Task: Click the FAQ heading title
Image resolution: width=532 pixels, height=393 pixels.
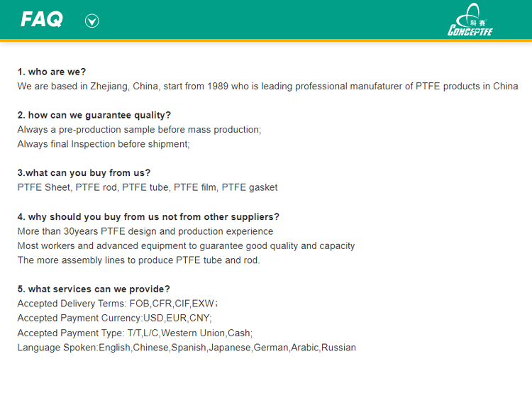Action: click(42, 20)
